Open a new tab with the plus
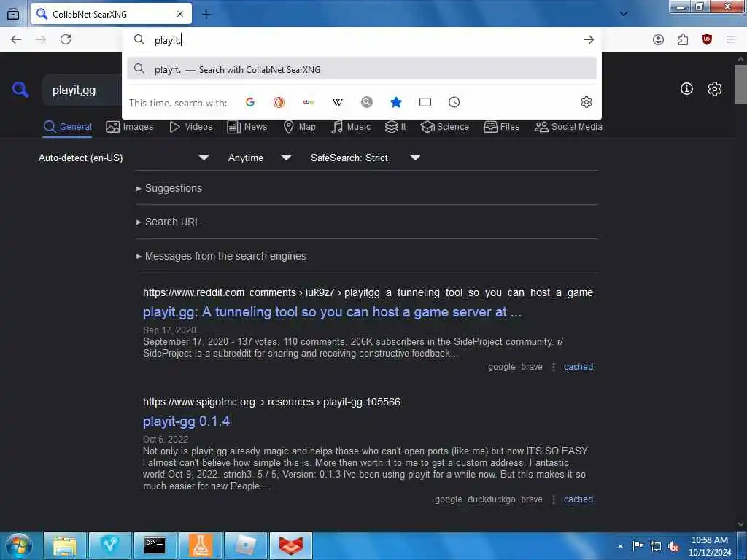The width and height of the screenshot is (747, 560). tap(206, 15)
